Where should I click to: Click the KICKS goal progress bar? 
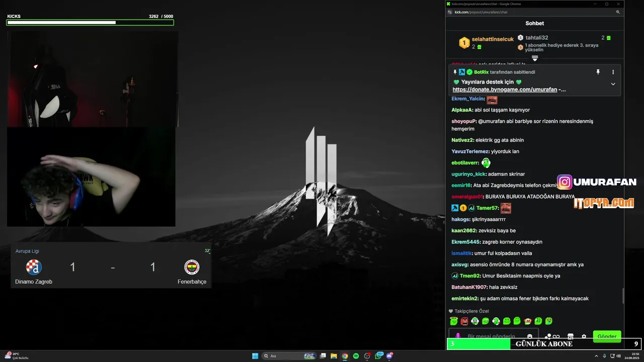91,23
